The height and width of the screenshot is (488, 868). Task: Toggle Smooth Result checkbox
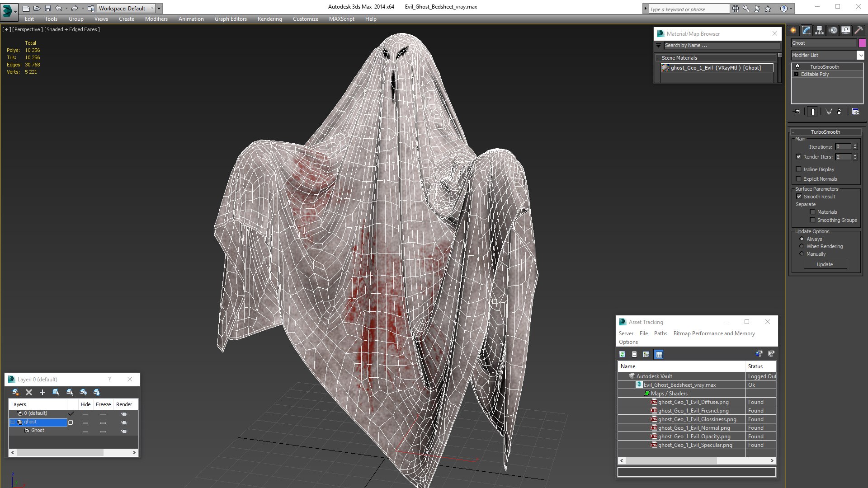pyautogui.click(x=799, y=197)
